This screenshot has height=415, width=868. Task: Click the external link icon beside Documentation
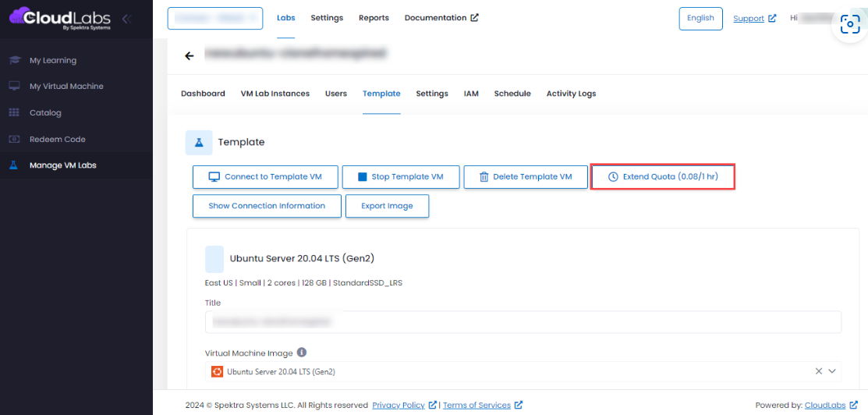474,18
